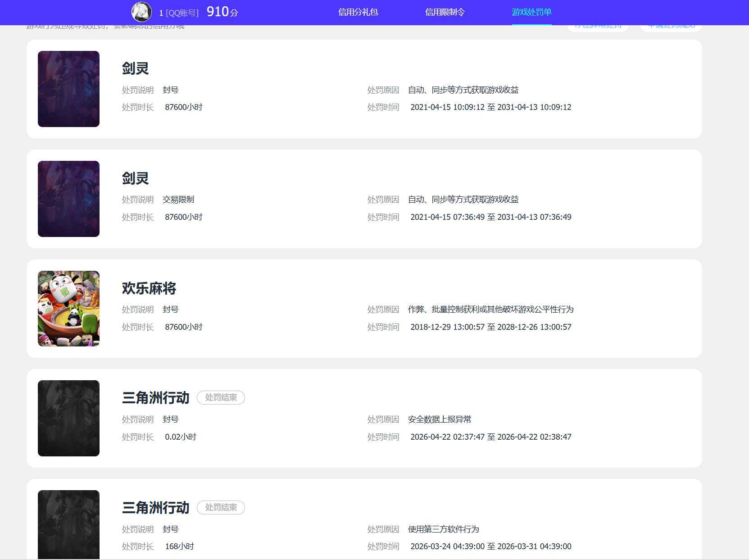Click the user avatar in the header
The width and height of the screenshot is (749, 560).
point(141,12)
